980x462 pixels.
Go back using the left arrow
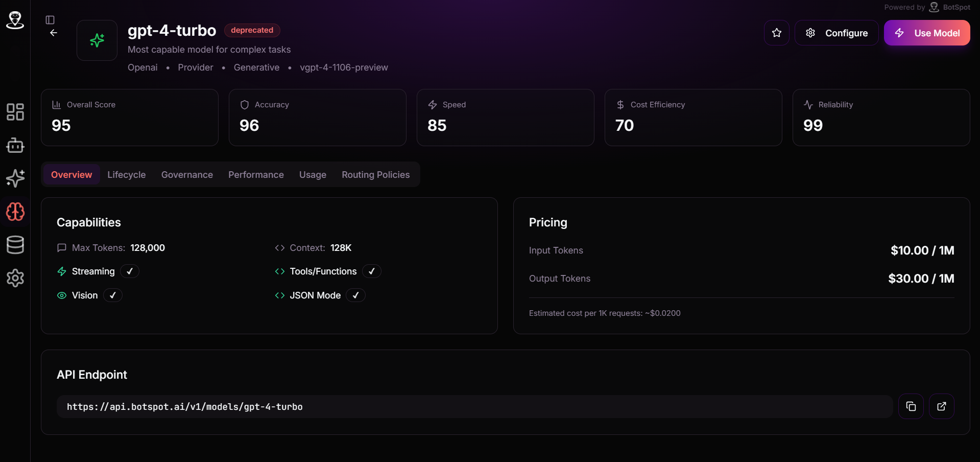coord(54,33)
